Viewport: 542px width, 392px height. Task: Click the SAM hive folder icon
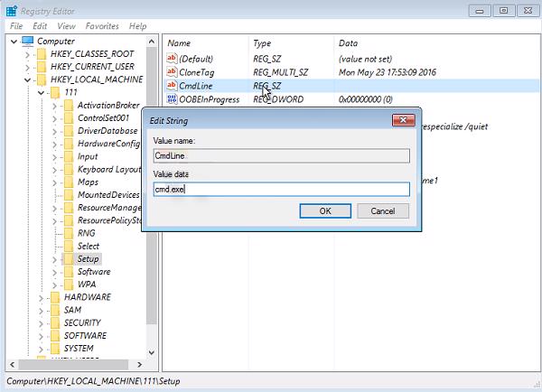[55, 310]
